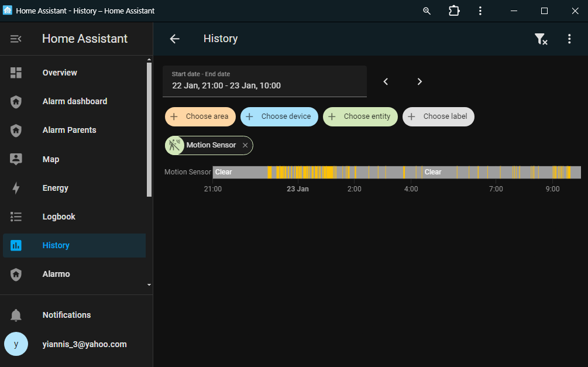The image size is (588, 367).
Task: Click the sidebar scrollbar thumb
Action: [x=149, y=129]
